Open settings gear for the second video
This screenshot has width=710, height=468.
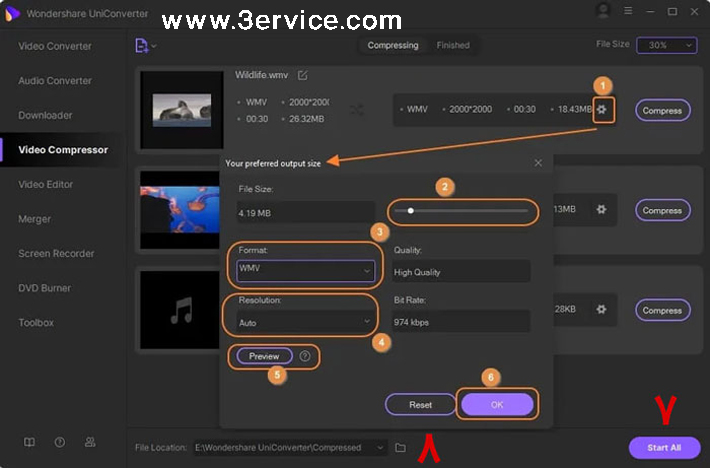pos(601,210)
